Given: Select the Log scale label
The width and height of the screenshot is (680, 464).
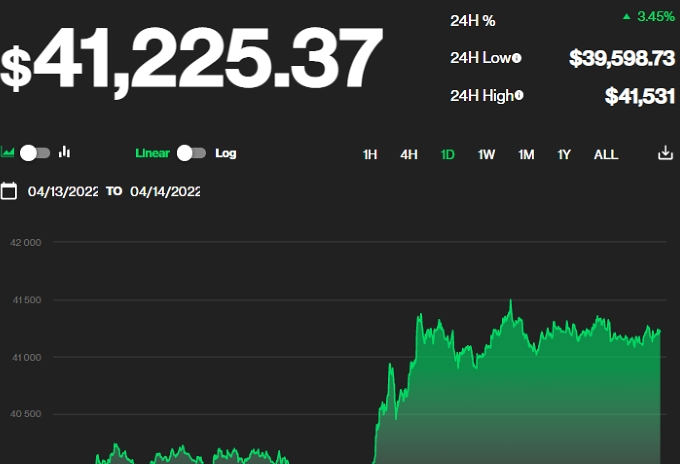Looking at the screenshot, I should click(226, 153).
